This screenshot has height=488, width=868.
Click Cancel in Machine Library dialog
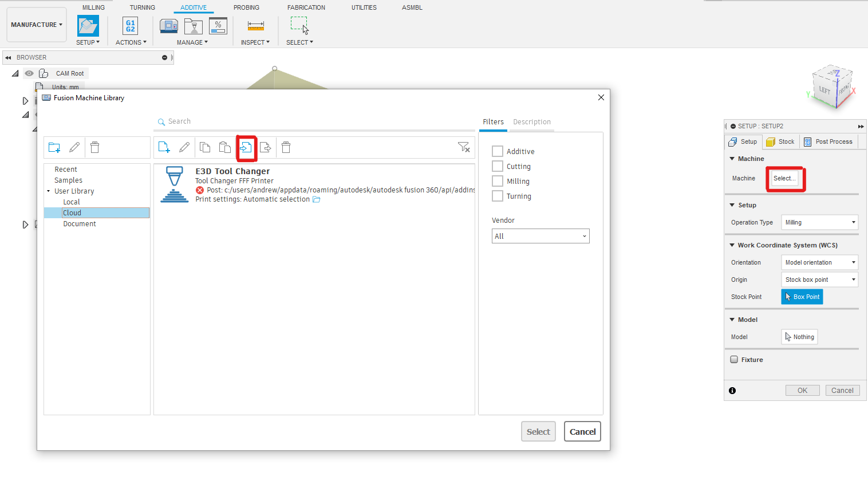(x=582, y=432)
